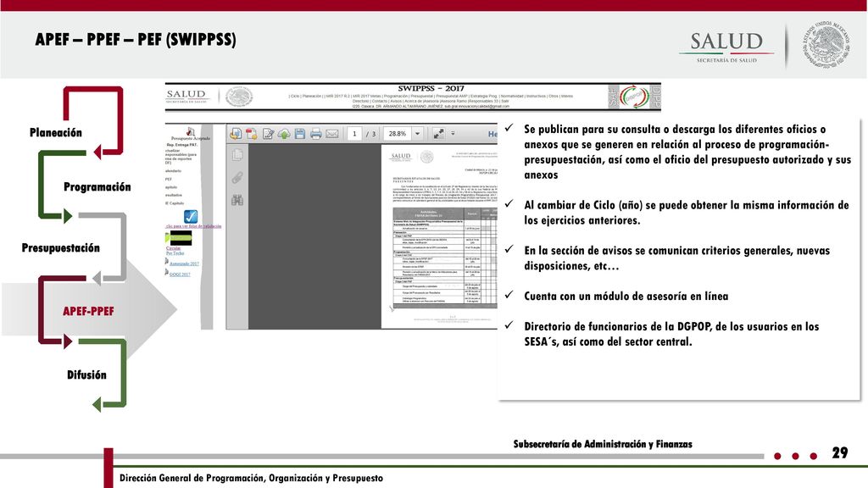Open the Ciclo menu in SWIPPSS header
Image resolution: width=868 pixels, height=488 pixels.
tap(294, 97)
